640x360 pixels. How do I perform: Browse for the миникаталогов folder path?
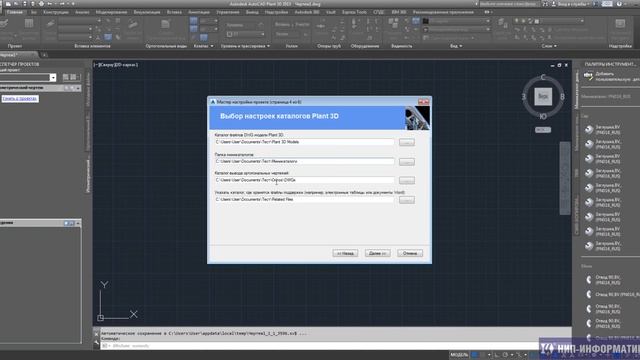pos(407,162)
